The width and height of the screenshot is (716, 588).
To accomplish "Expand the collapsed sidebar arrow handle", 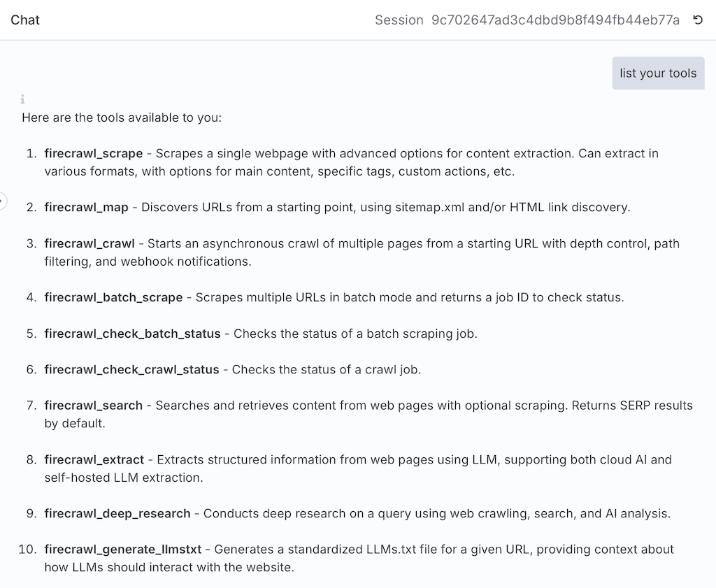I will point(2,201).
